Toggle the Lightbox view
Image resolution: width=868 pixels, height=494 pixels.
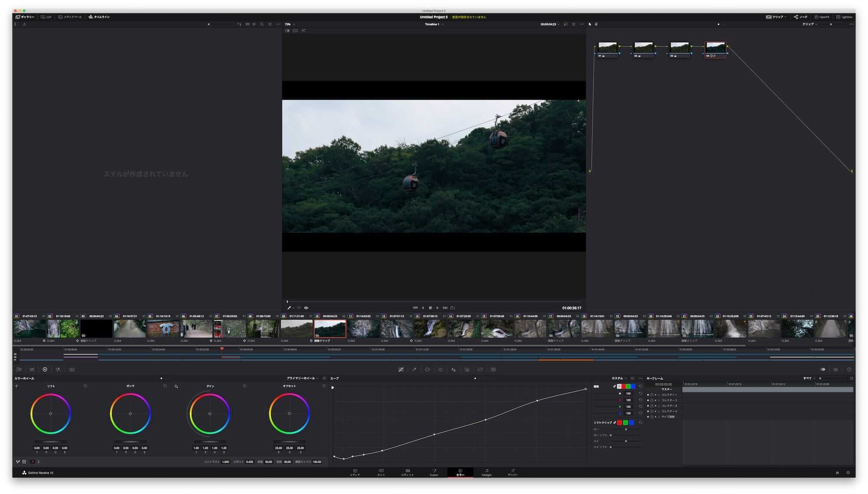844,17
